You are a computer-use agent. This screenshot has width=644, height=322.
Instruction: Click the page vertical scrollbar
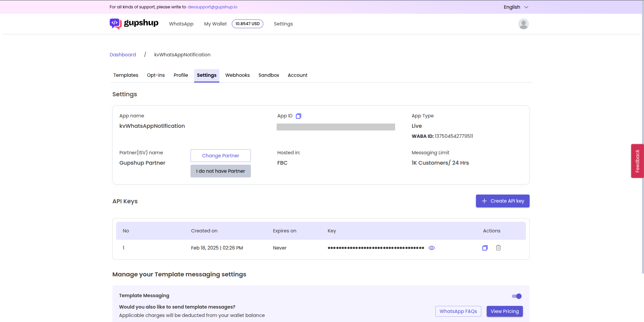point(643,137)
